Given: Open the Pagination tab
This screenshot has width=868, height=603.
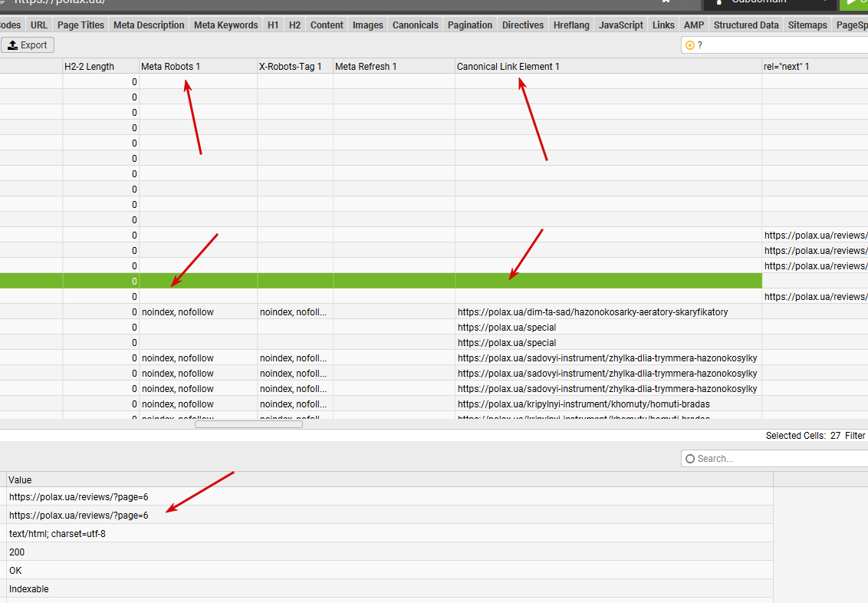Looking at the screenshot, I should 469,25.
